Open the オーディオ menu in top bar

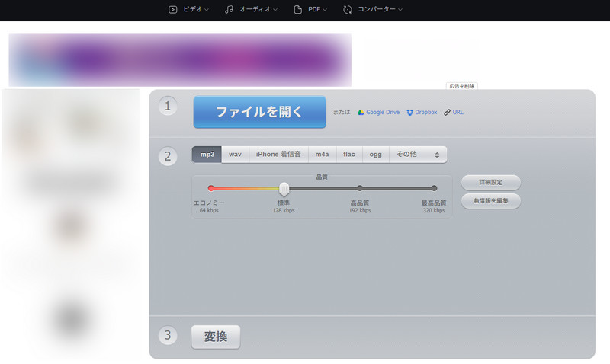point(251,9)
